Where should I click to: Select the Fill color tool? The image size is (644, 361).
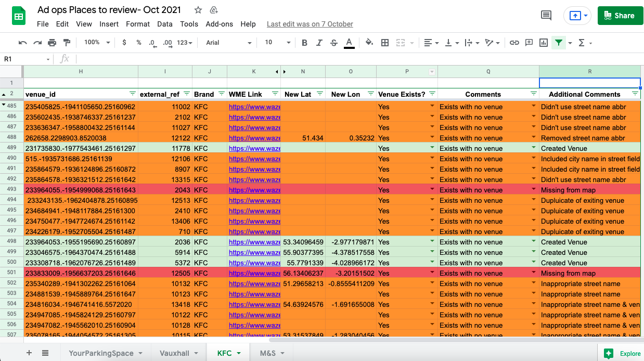coord(369,42)
